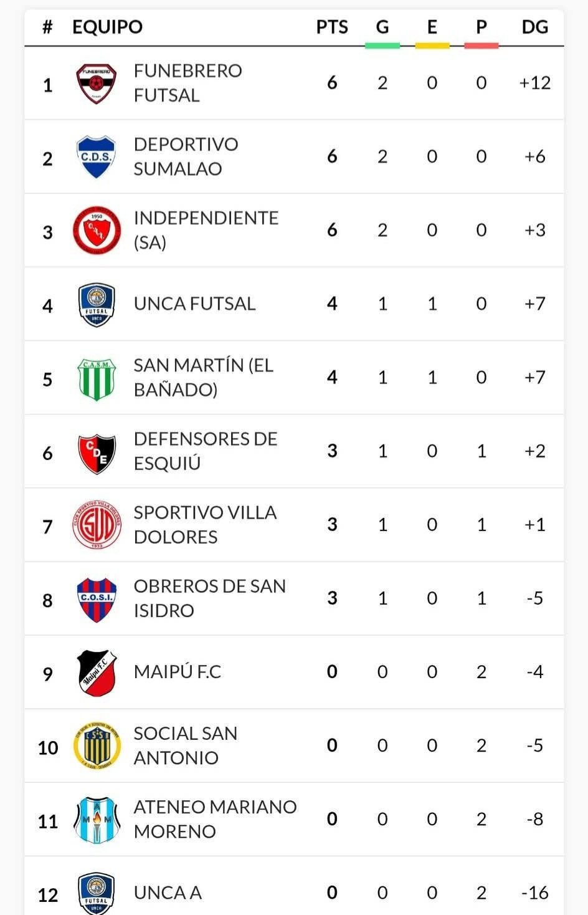
Task: Select the EQUIPO column header
Action: [108, 27]
